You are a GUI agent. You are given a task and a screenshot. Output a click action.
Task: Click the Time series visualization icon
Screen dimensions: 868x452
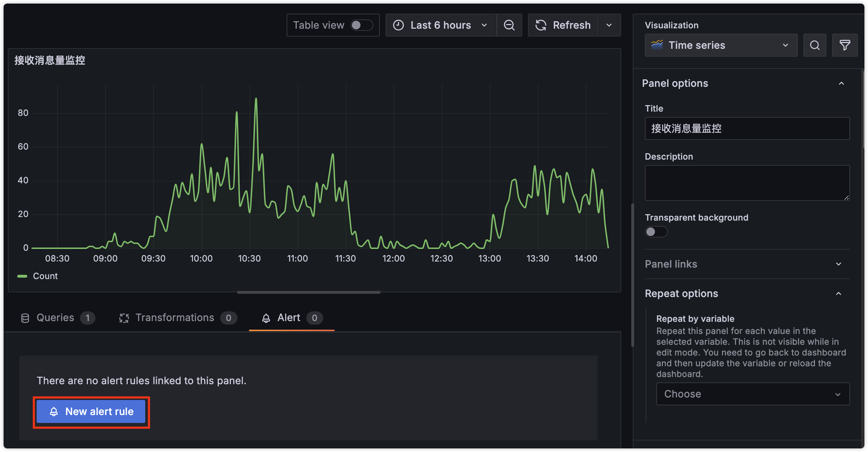pyautogui.click(x=657, y=45)
